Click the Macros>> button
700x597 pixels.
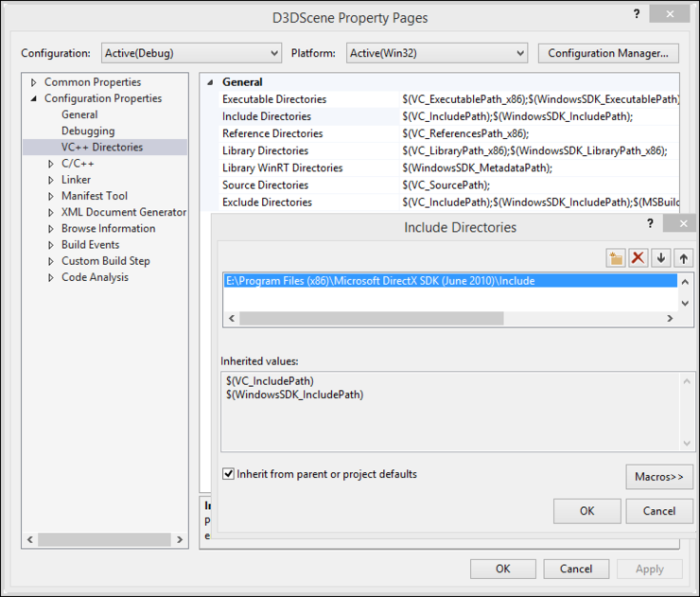tap(658, 477)
